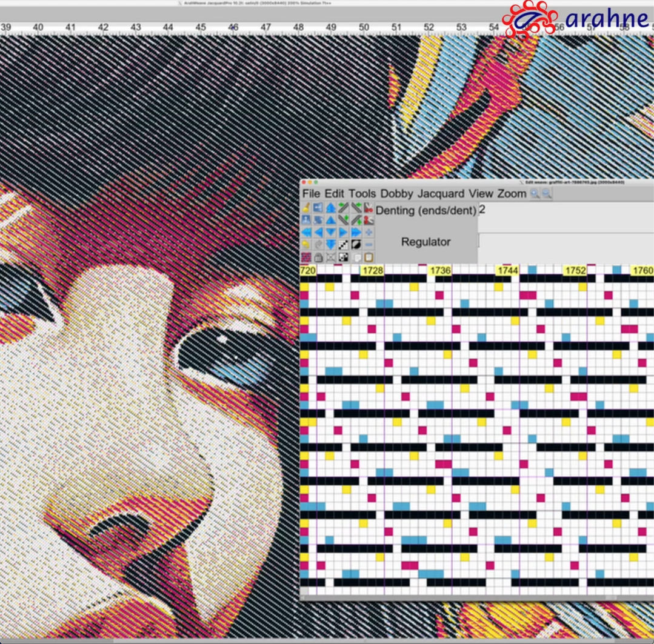Click the first green-arrow diagonal icon in top row
The width and height of the screenshot is (654, 644).
pos(343,208)
